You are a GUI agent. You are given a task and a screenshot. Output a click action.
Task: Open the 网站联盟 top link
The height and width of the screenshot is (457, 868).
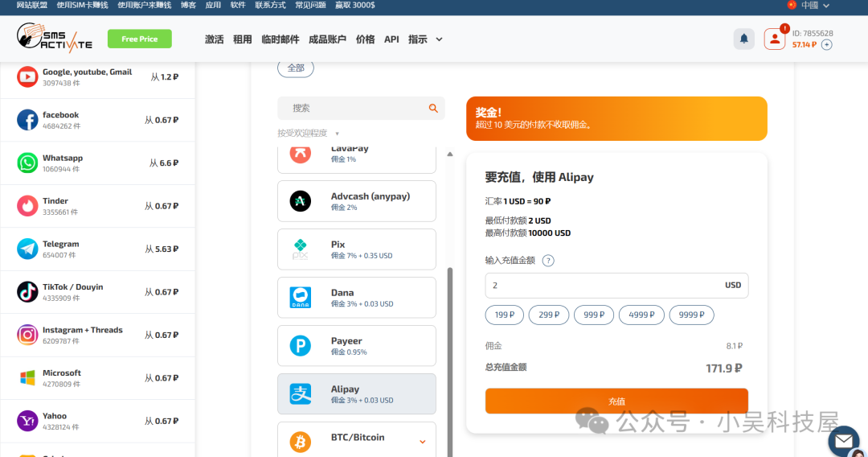(31, 5)
